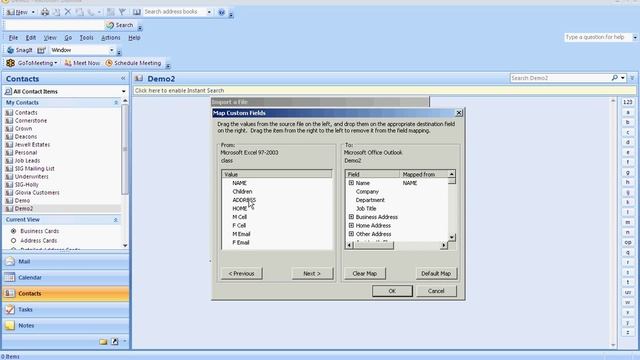This screenshot has height=360, width=640.
Task: Open the Tools menu
Action: [x=86, y=38]
